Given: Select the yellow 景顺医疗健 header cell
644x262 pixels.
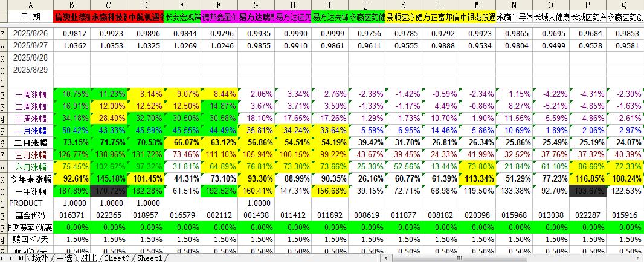Looking at the screenshot, I should click(x=404, y=17).
